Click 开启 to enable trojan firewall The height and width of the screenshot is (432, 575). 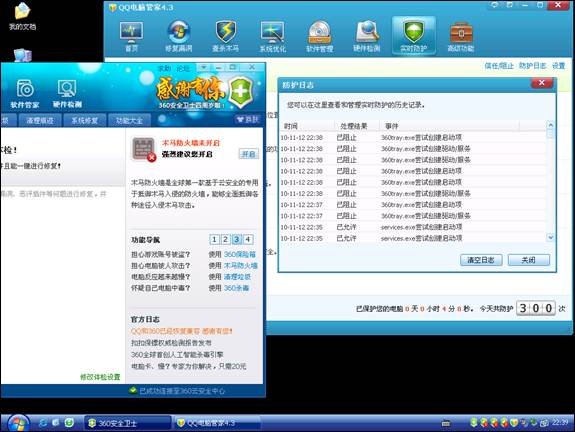(x=249, y=154)
